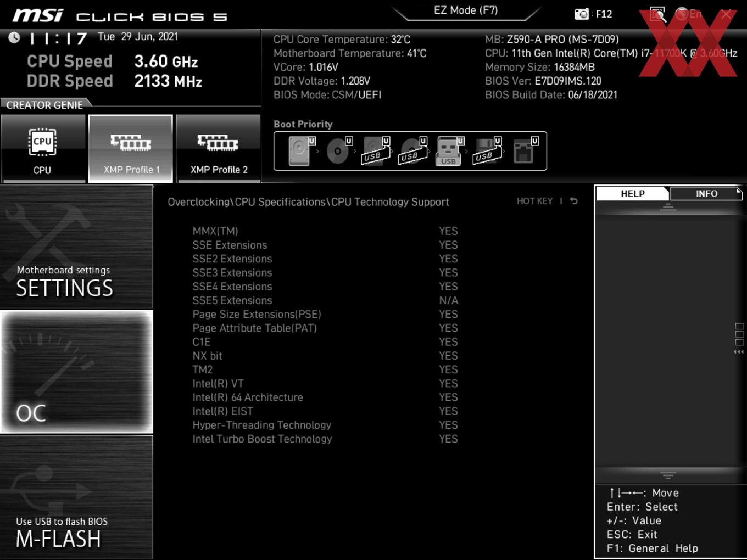This screenshot has height=560, width=747.
Task: Switch to EZ Mode (F7)
Action: (466, 10)
